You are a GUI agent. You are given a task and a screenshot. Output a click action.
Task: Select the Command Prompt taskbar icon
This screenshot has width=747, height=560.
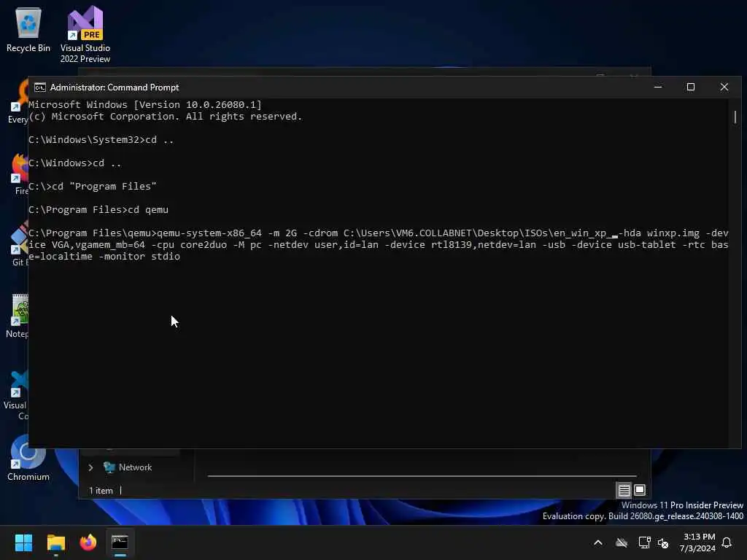pos(120,542)
